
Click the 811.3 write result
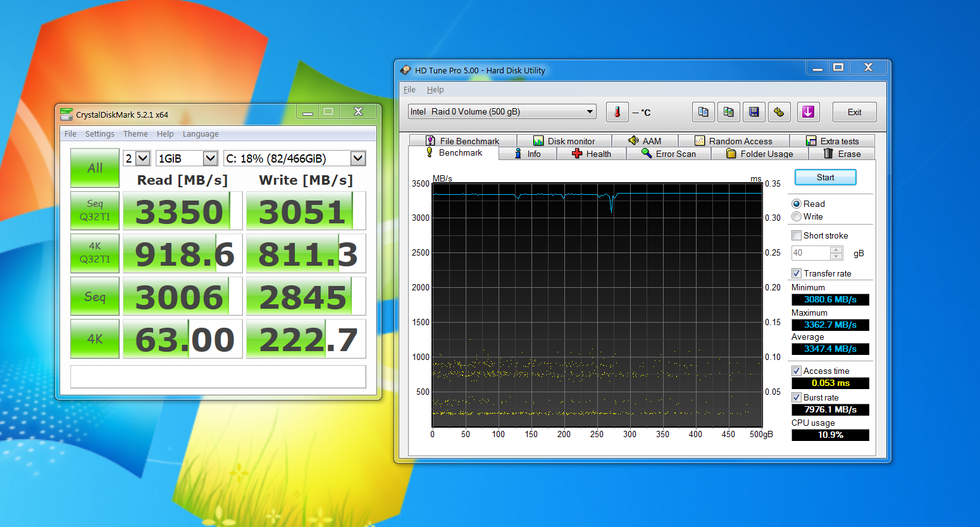(x=306, y=254)
